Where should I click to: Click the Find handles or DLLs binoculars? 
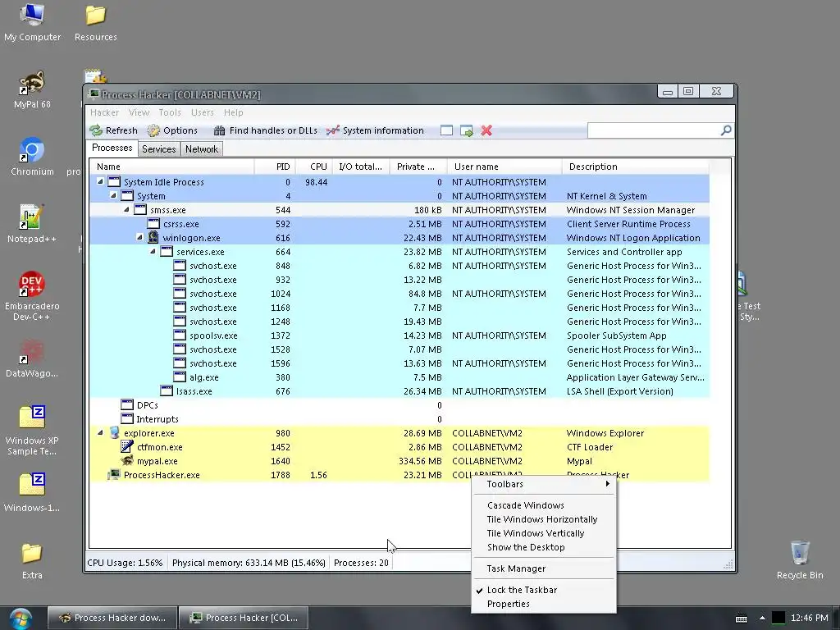[x=219, y=130]
